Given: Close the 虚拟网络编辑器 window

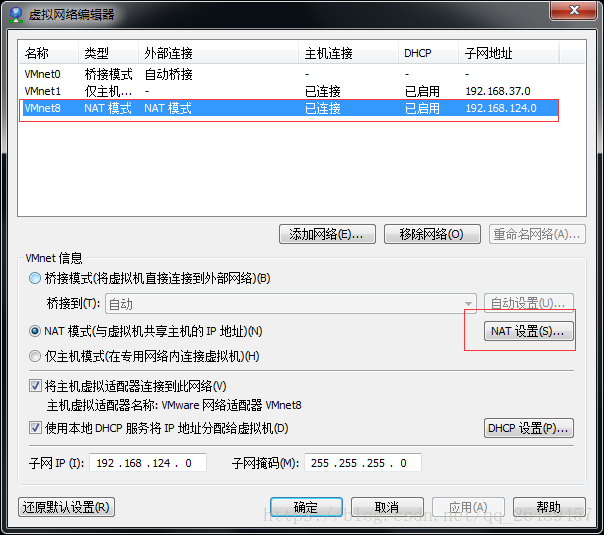Looking at the screenshot, I should [574, 10].
